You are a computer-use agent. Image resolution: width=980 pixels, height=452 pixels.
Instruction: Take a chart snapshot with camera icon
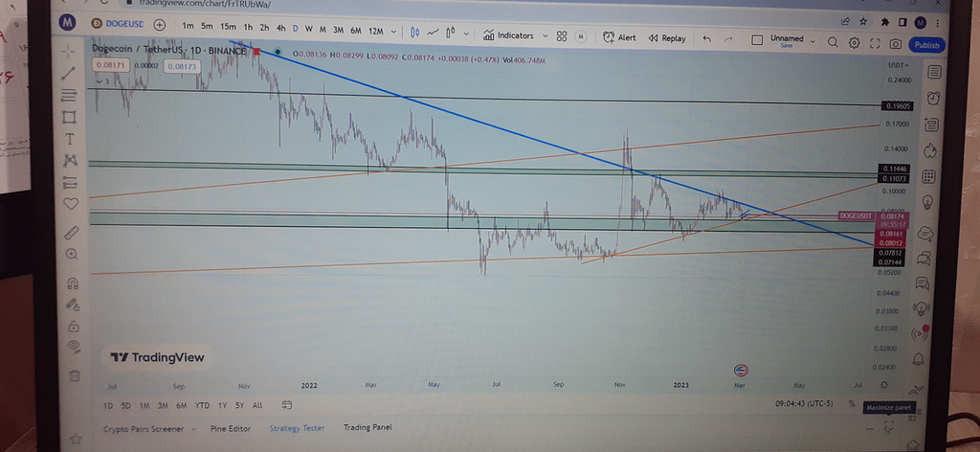click(x=894, y=44)
